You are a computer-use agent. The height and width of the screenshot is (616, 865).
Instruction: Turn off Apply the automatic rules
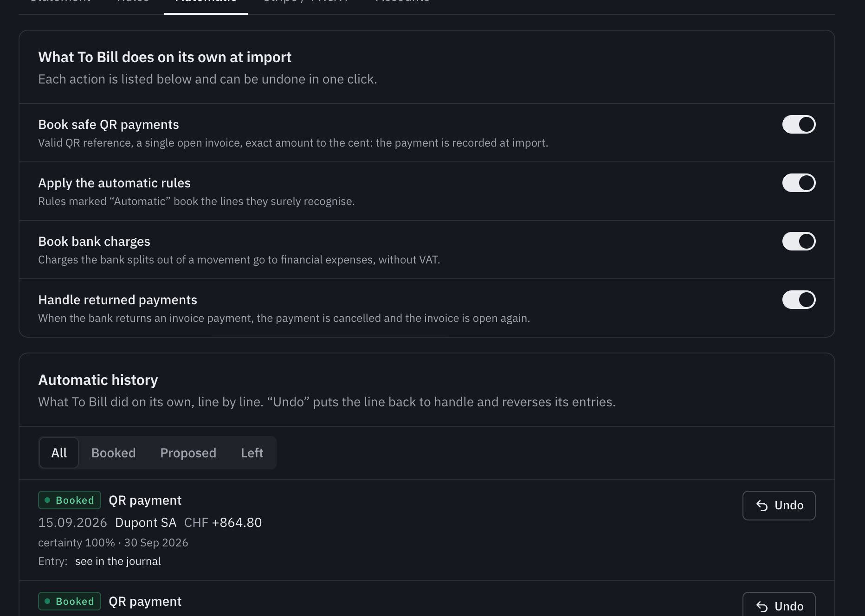[799, 183]
